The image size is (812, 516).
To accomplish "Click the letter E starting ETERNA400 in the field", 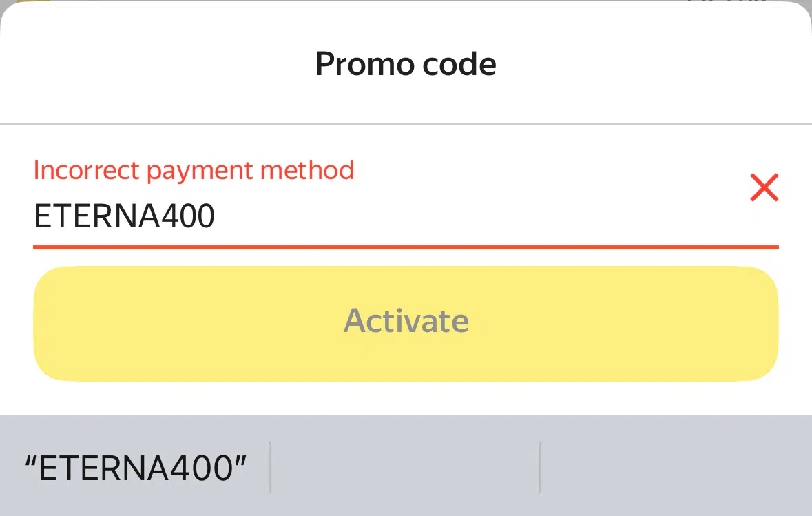I will (43, 216).
